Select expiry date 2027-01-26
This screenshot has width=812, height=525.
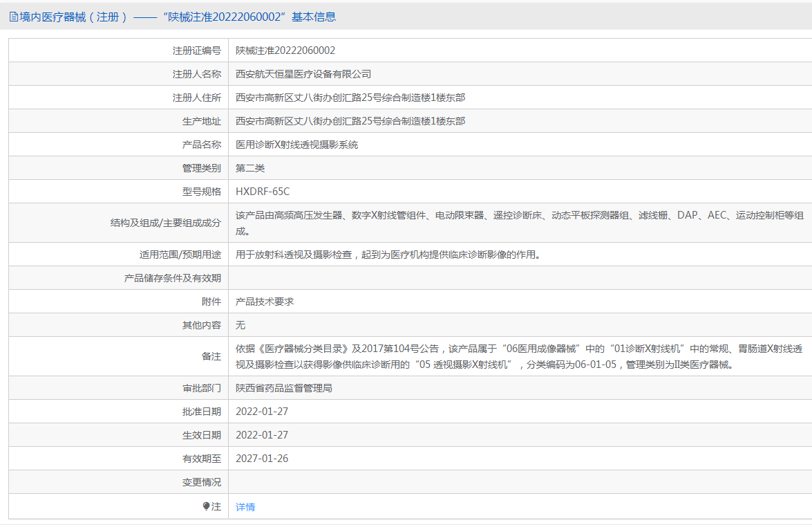click(261, 458)
